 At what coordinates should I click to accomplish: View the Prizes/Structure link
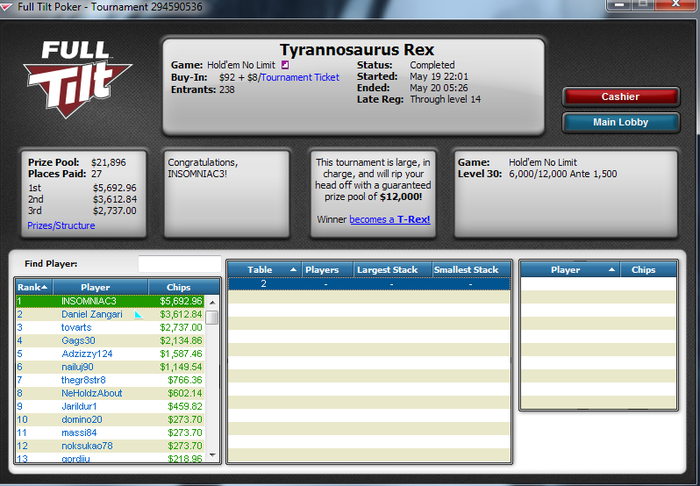pos(61,225)
